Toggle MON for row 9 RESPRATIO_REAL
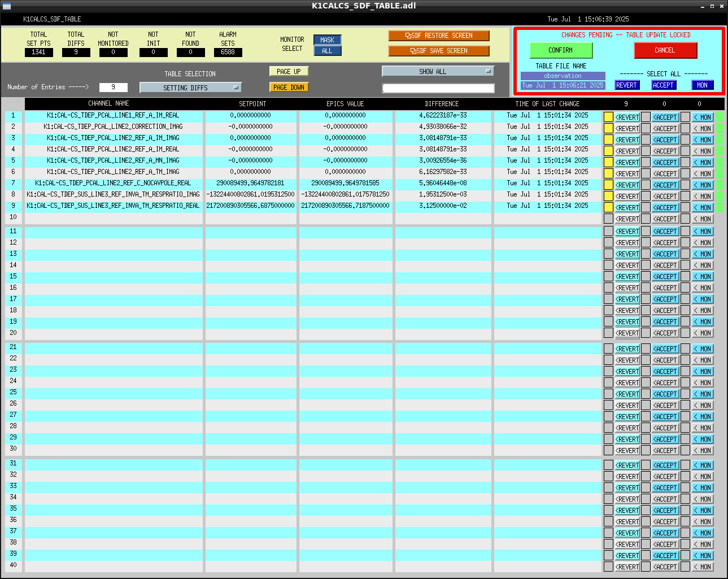Image resolution: width=728 pixels, height=579 pixels. pyautogui.click(x=703, y=208)
